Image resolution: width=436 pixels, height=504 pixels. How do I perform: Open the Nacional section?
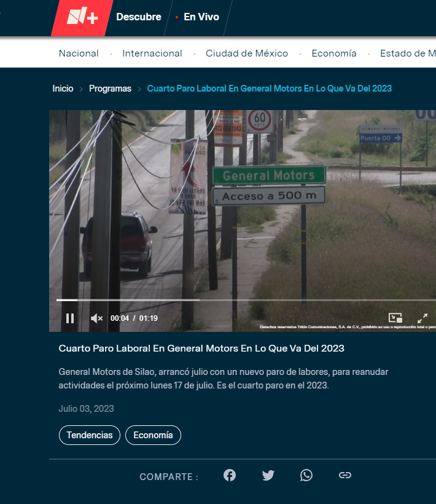79,53
